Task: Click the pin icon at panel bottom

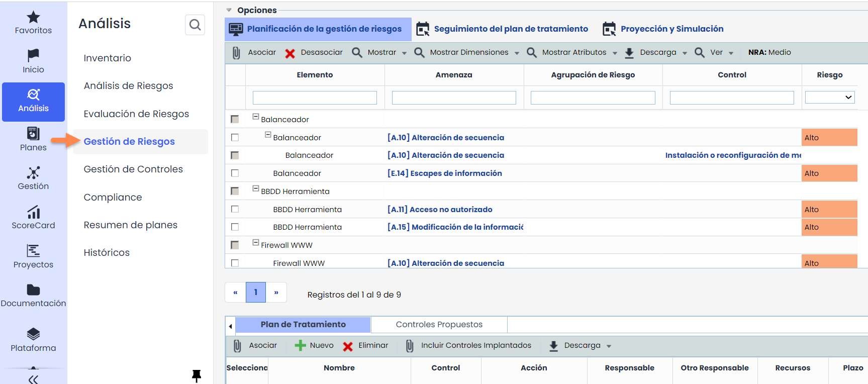Action: tap(197, 375)
